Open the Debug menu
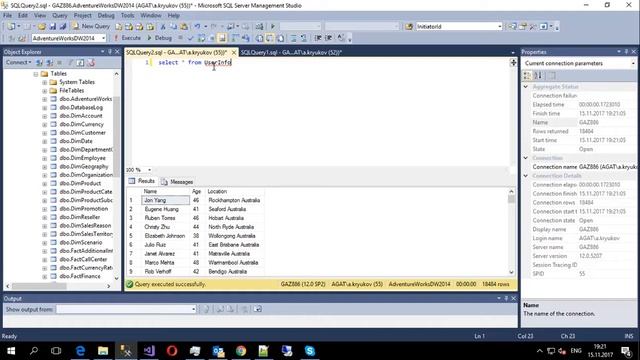Image resolution: width=640 pixels, height=360 pixels. click(106, 16)
